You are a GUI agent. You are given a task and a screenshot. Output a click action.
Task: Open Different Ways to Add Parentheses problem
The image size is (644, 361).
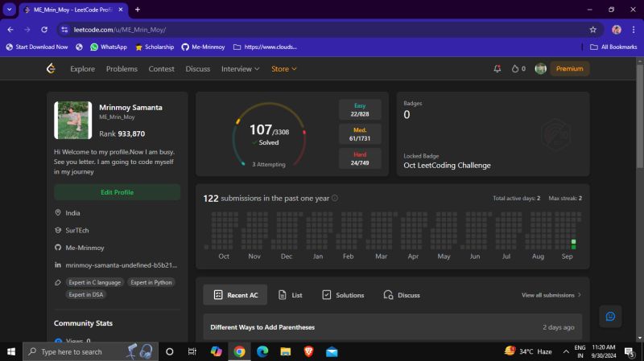[262, 327]
